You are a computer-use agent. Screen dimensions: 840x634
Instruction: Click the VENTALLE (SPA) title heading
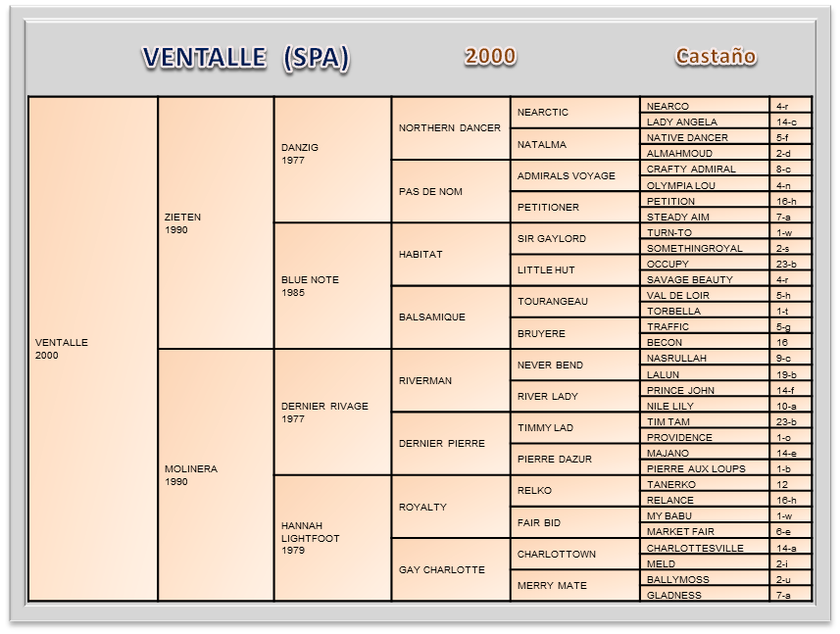245,58
